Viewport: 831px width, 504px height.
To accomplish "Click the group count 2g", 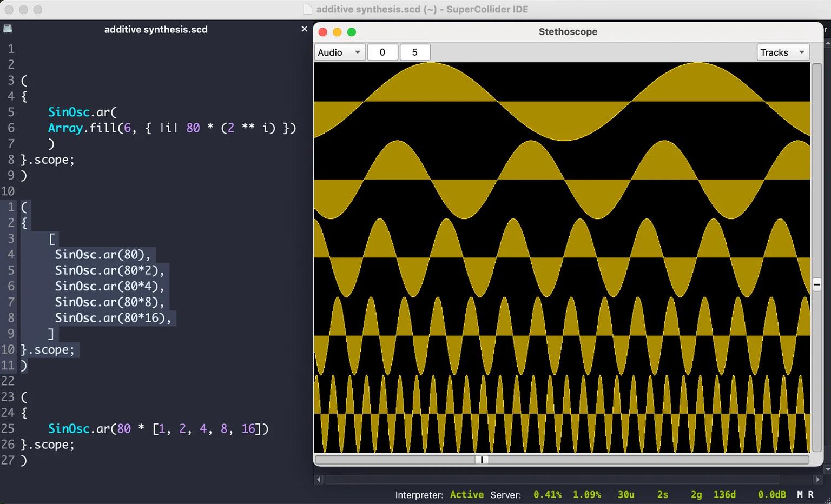I will click(x=696, y=494).
